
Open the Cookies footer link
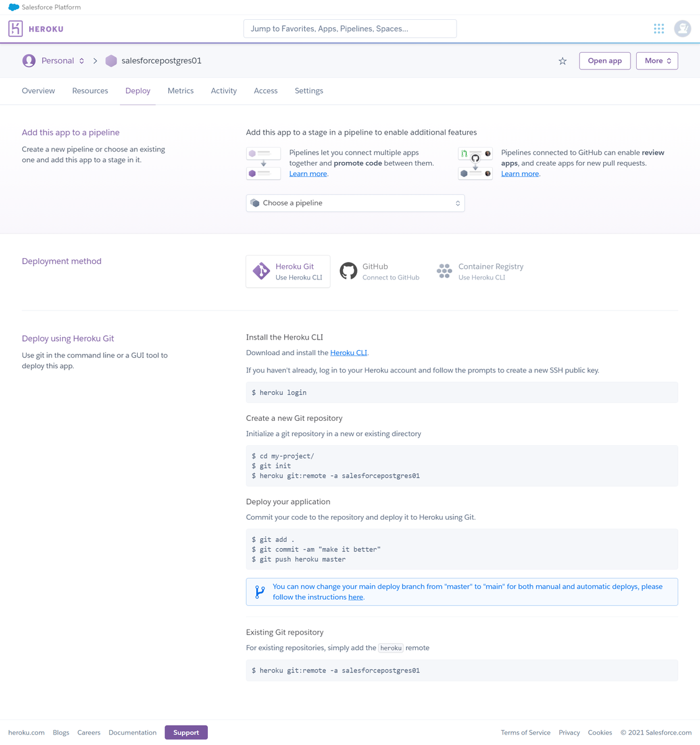pyautogui.click(x=600, y=733)
